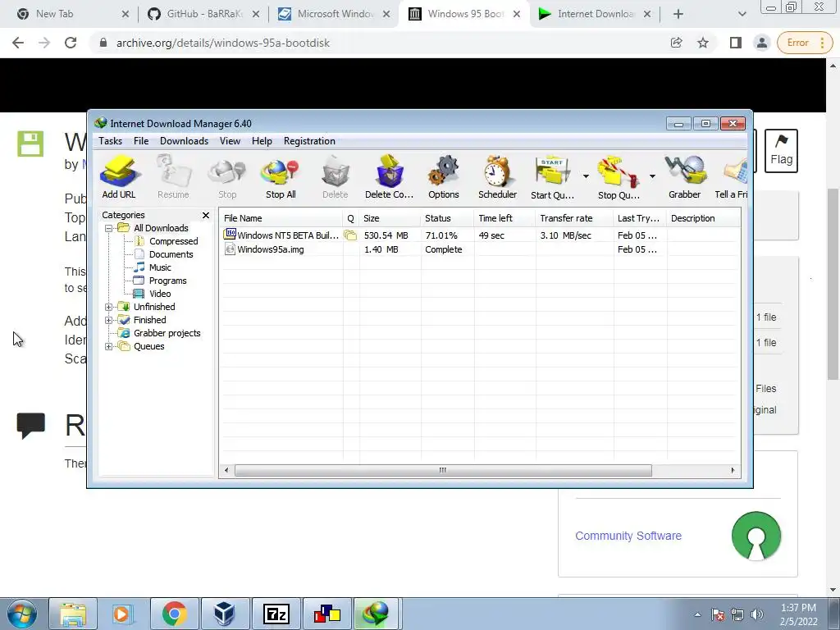Image resolution: width=840 pixels, height=630 pixels.
Task: Sort by Size column header
Action: [x=390, y=218]
